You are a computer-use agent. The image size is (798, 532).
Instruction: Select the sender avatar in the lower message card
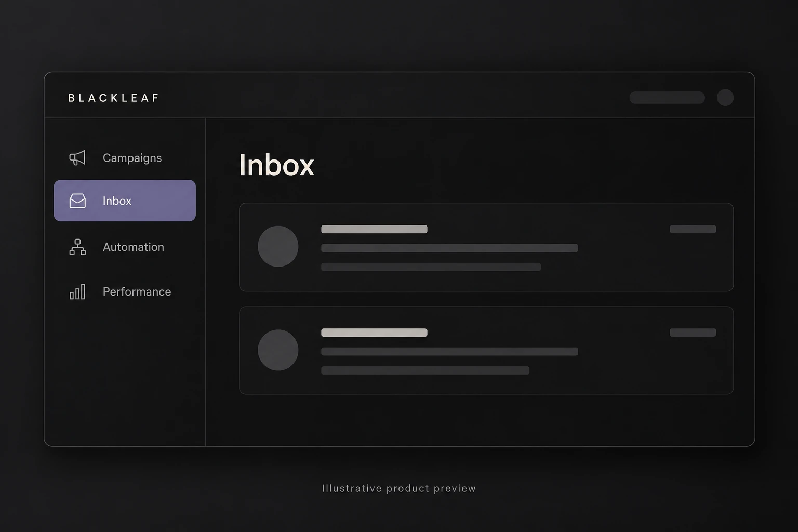[x=278, y=350]
